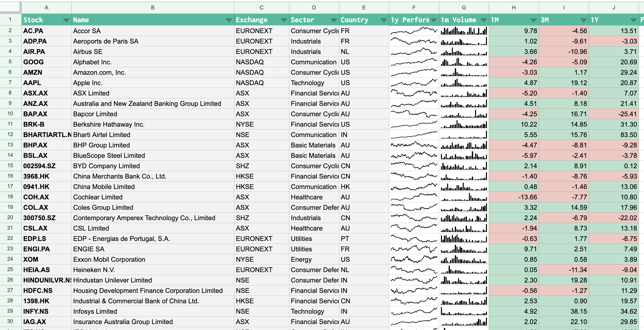Open the 1m Volume filter icon

pos(483,20)
